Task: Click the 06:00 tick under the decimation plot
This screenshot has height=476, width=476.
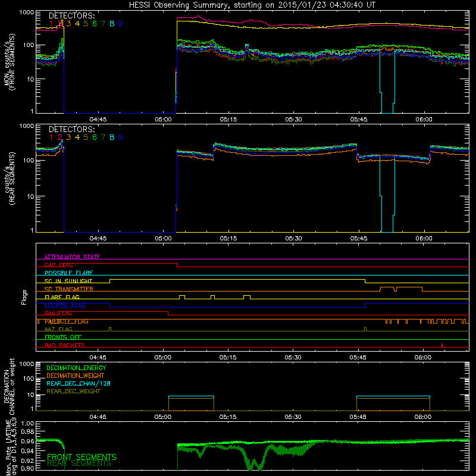Action: 423,417
